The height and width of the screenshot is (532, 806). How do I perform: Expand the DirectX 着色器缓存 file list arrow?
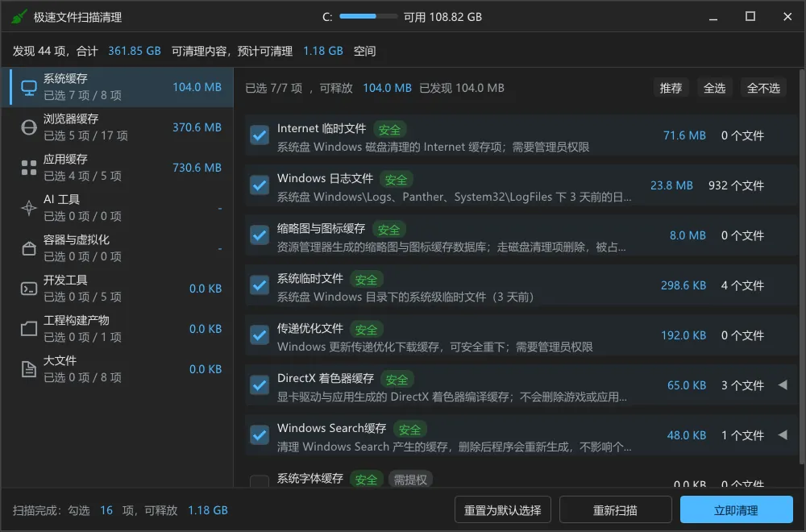pos(783,385)
